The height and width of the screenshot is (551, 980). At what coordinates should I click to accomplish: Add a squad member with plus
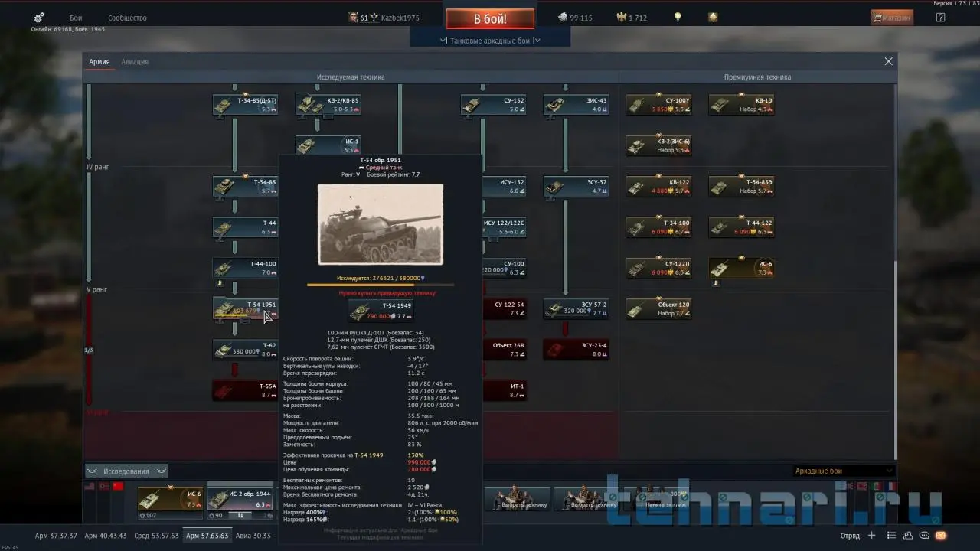(871, 535)
